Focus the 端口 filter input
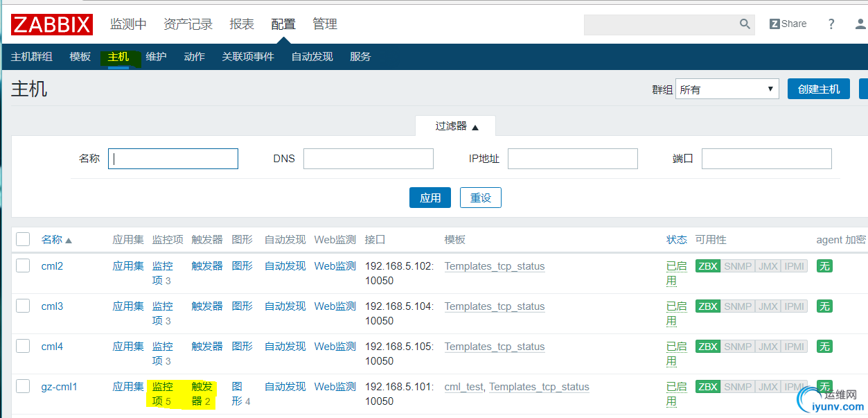Viewport: 868px width, 418px height. pos(767,159)
